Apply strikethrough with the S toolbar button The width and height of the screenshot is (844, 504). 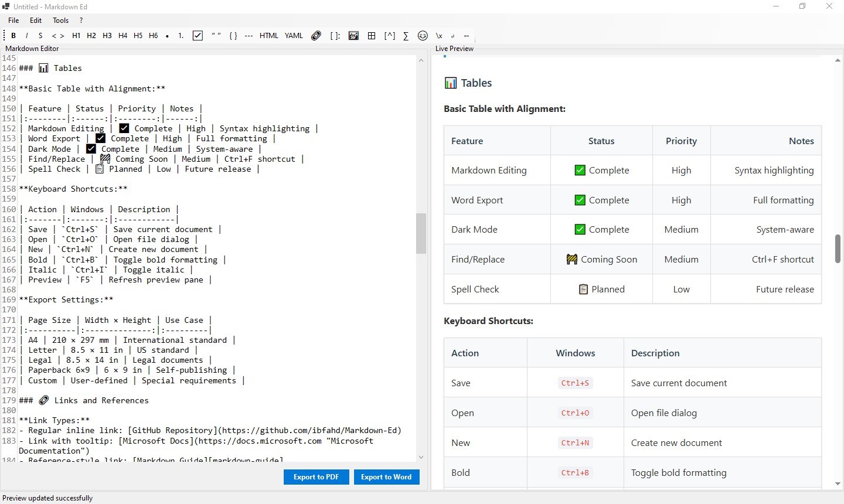(40, 36)
